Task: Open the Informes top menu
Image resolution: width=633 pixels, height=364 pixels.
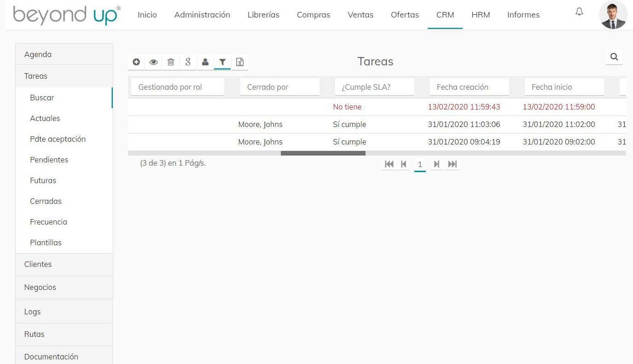Action: (523, 15)
